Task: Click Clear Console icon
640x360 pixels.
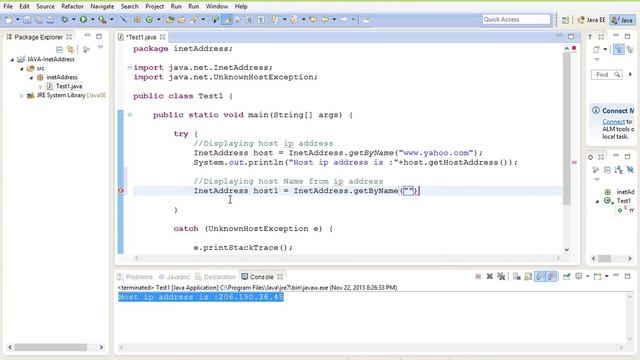Action: pos(517,277)
